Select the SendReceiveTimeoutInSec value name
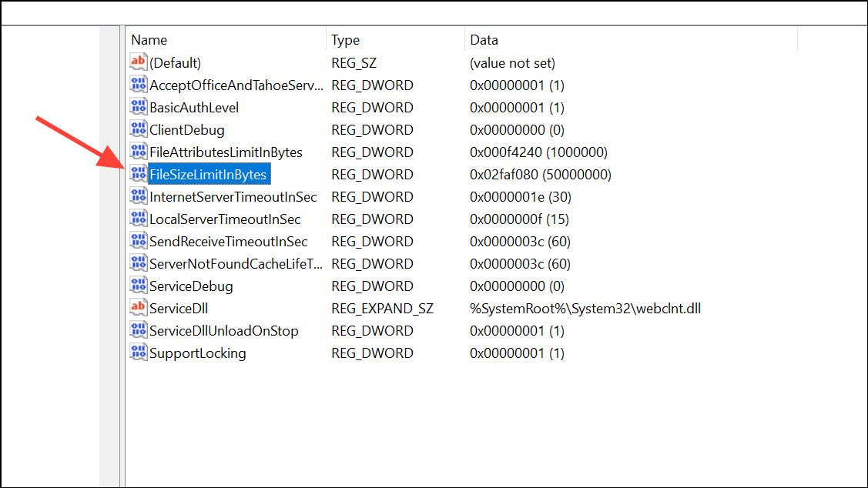 click(x=228, y=242)
